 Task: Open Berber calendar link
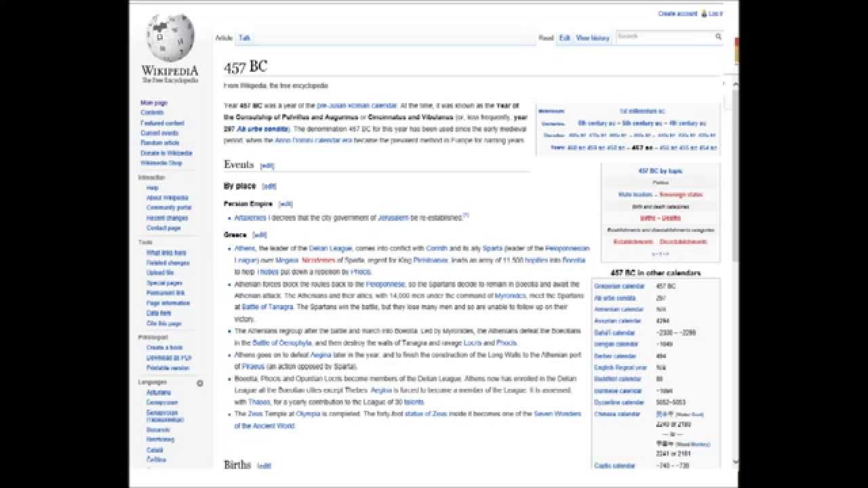pyautogui.click(x=615, y=356)
